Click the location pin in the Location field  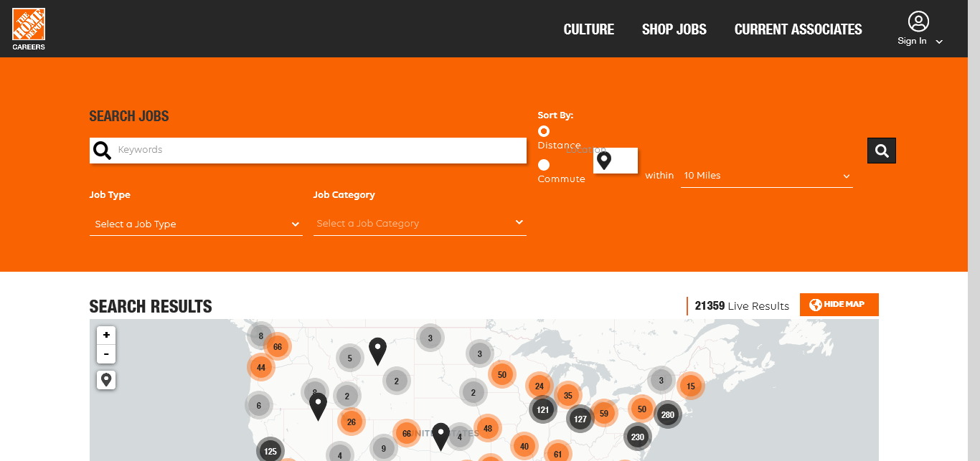tap(604, 161)
